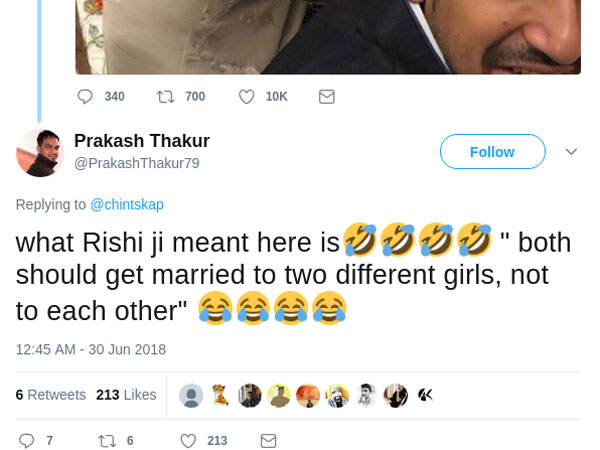
Task: View the 6 Retweets list
Action: [x=51, y=395]
